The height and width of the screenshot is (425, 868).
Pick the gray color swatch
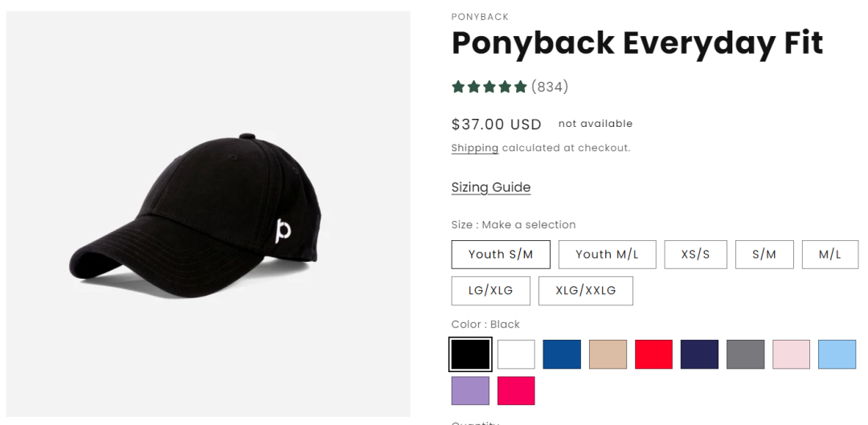coord(745,354)
